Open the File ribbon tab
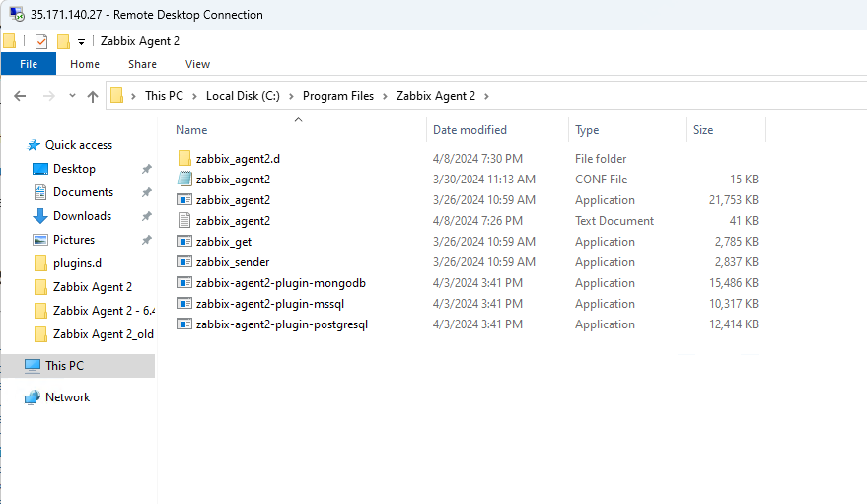867x504 pixels. pos(29,64)
